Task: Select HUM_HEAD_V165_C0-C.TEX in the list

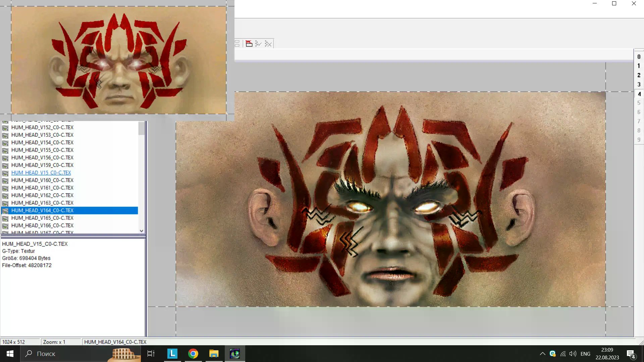Action: [x=42, y=218]
